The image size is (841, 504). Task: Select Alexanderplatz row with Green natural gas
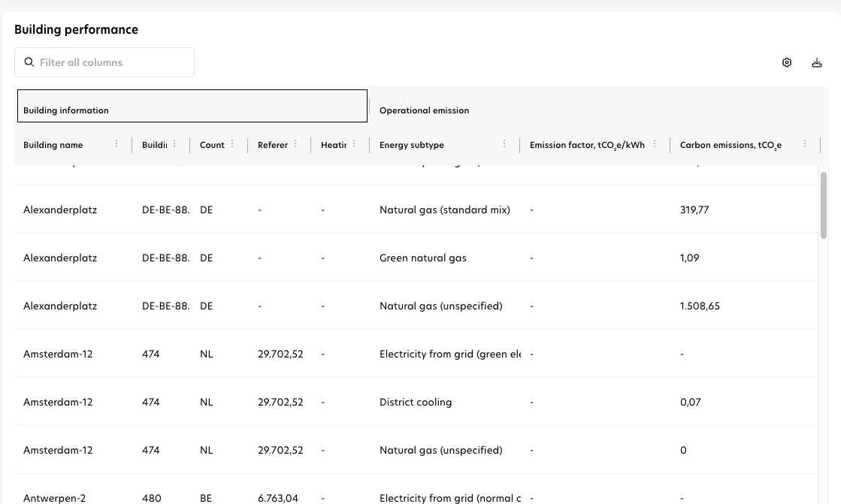(416, 258)
